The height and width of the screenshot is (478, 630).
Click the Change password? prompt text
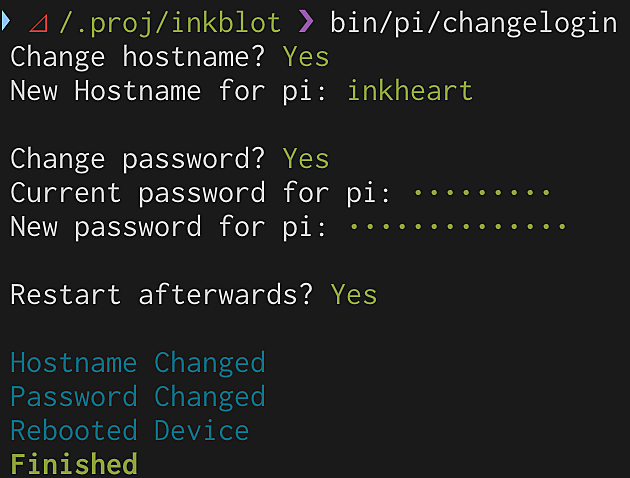pos(138,159)
